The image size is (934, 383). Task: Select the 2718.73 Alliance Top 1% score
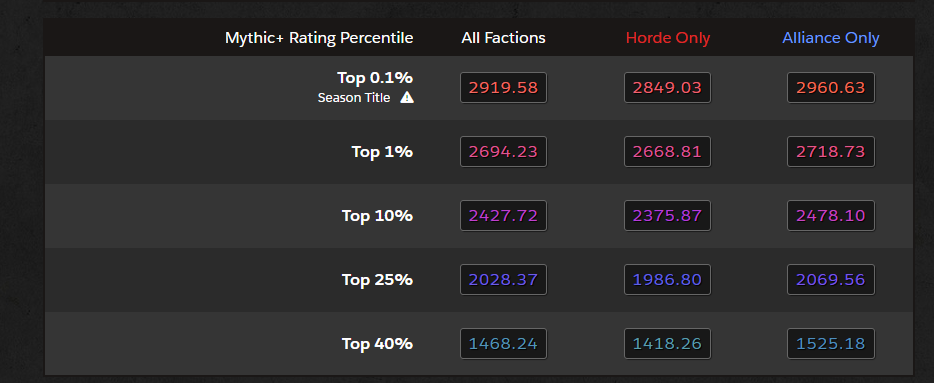coord(831,152)
